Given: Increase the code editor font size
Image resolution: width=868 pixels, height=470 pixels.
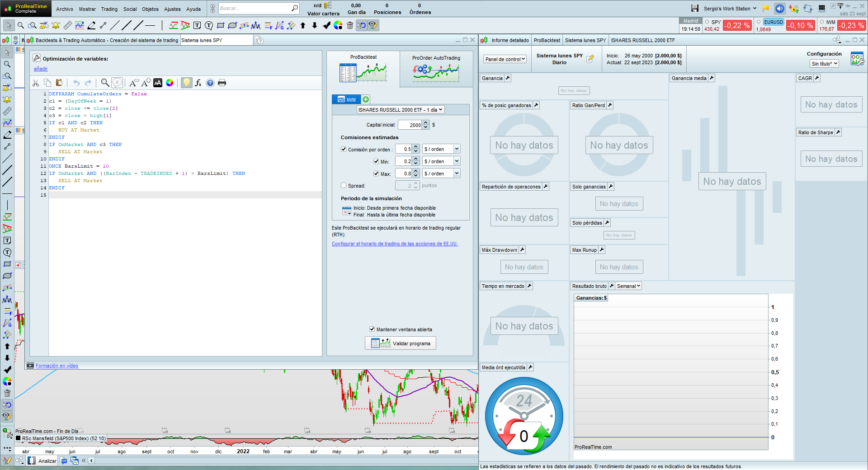Looking at the screenshot, I should click(146, 83).
